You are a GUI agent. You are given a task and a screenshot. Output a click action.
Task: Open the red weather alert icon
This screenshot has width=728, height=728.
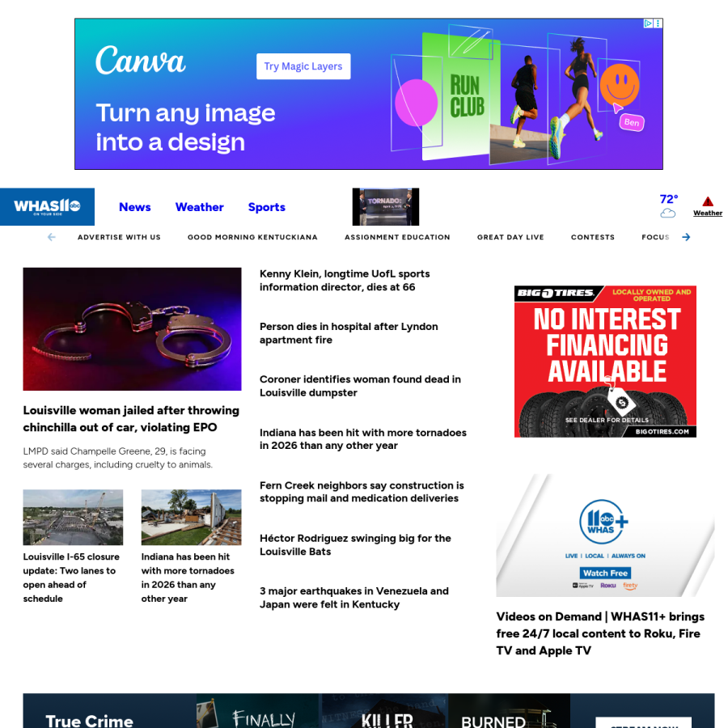coord(708,201)
